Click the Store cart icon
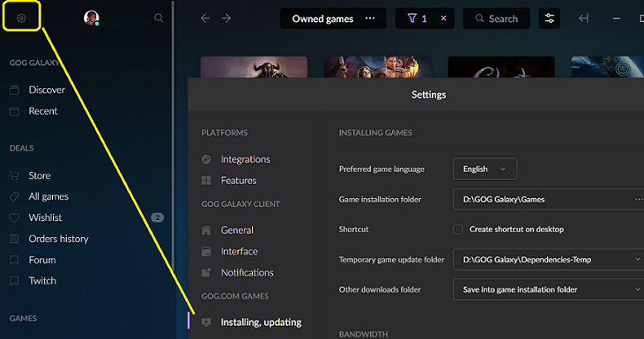This screenshot has width=644, height=339. [x=15, y=176]
